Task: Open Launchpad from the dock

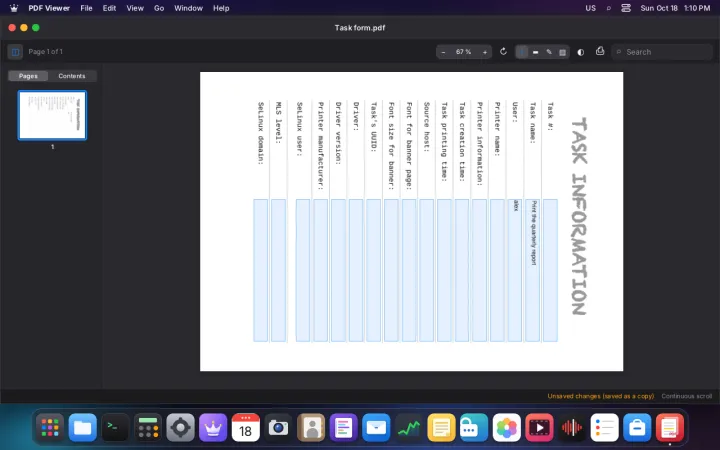Action: (50, 428)
